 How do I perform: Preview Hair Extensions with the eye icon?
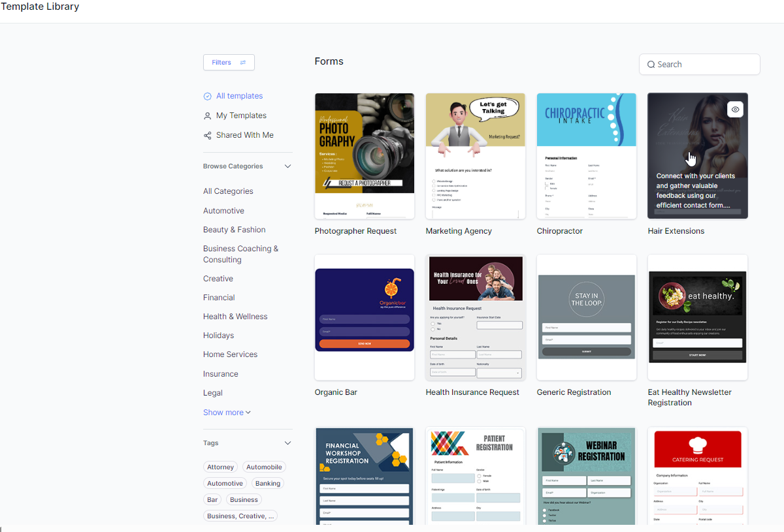[736, 110]
